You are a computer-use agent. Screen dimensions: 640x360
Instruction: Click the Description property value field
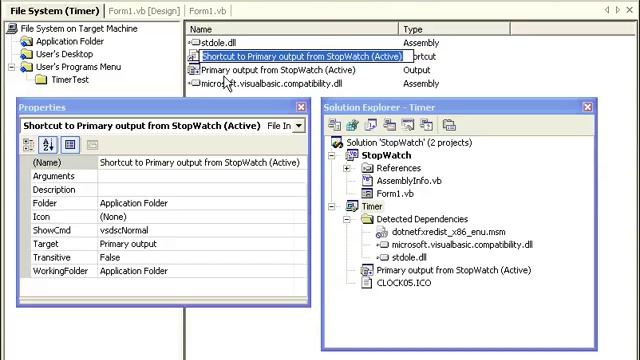click(x=202, y=189)
